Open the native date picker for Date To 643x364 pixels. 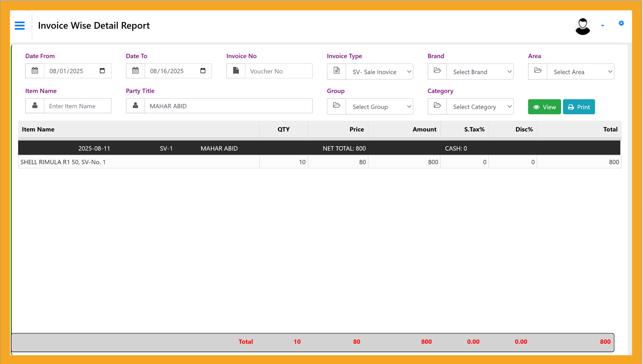(x=203, y=71)
